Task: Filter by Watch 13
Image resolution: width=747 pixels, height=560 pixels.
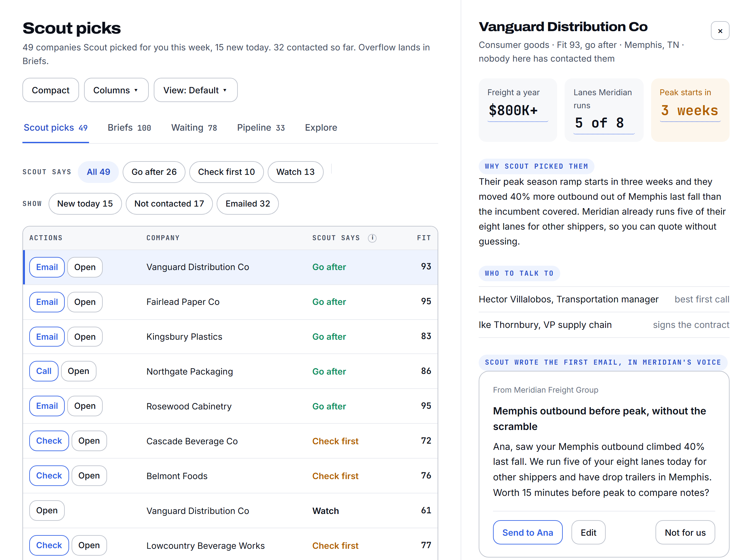Action: 295,172
